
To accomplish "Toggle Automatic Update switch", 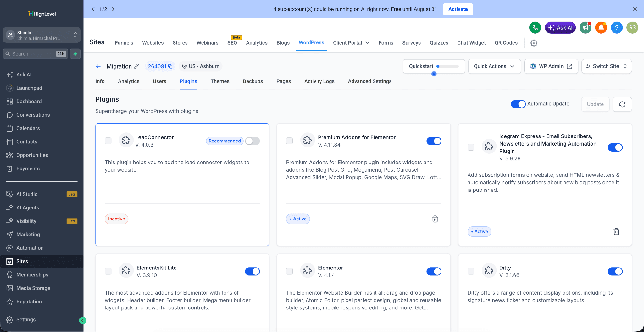I will point(518,104).
